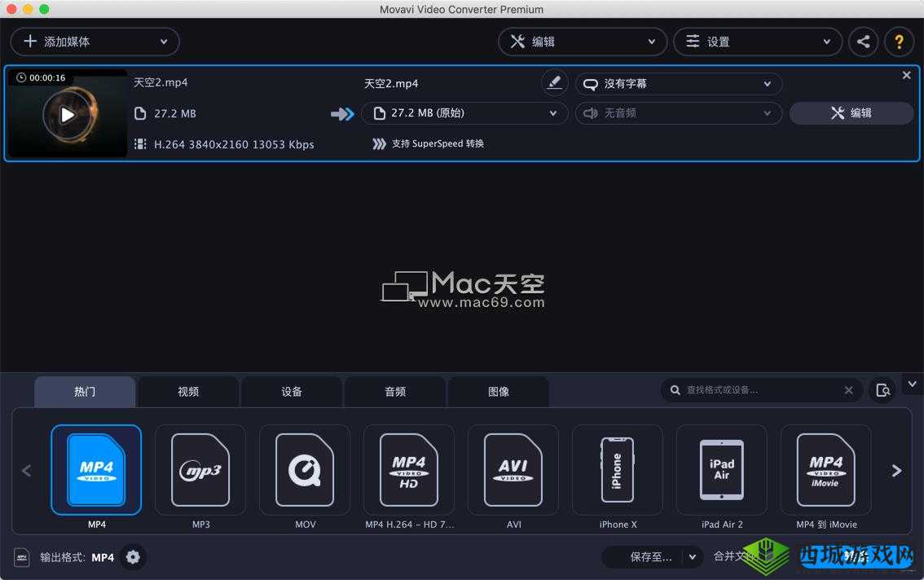
Task: Open help via the question mark icon
Action: (899, 41)
